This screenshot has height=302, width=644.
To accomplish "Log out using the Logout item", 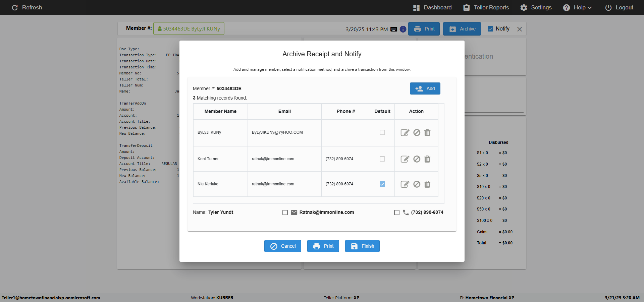I will [619, 7].
